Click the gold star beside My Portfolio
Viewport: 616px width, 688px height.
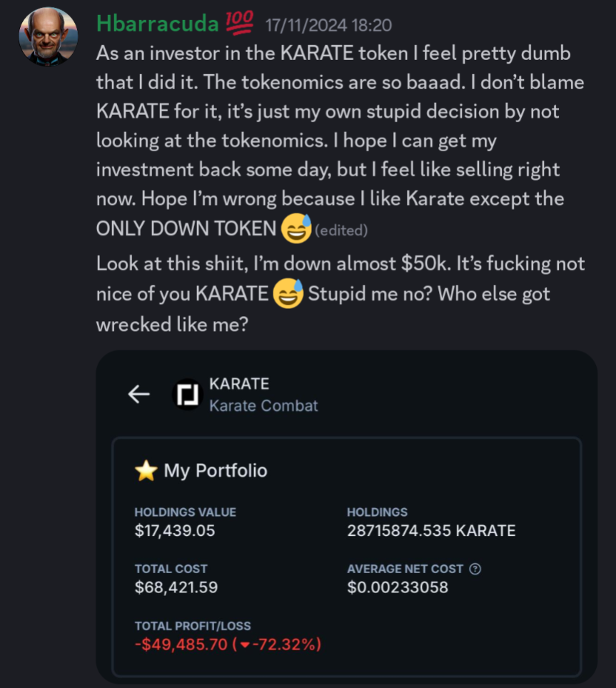(146, 471)
